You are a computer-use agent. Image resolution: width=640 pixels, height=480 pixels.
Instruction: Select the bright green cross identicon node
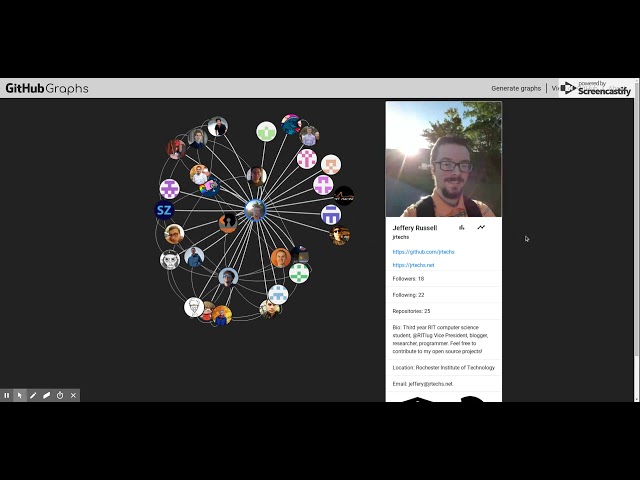pos(299,273)
